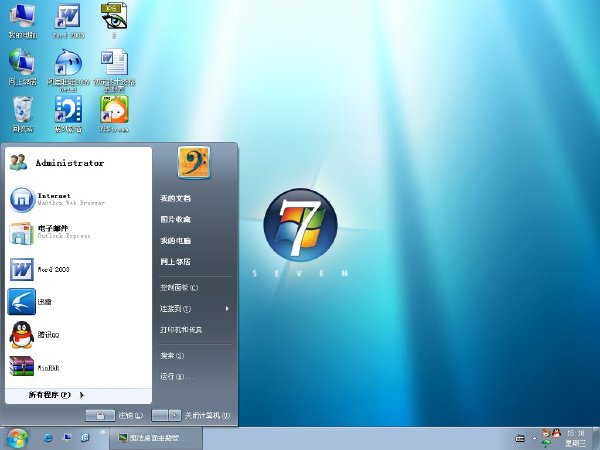Open the Recycle Bin on the desktop
The height and width of the screenshot is (450, 600).
coord(23,114)
